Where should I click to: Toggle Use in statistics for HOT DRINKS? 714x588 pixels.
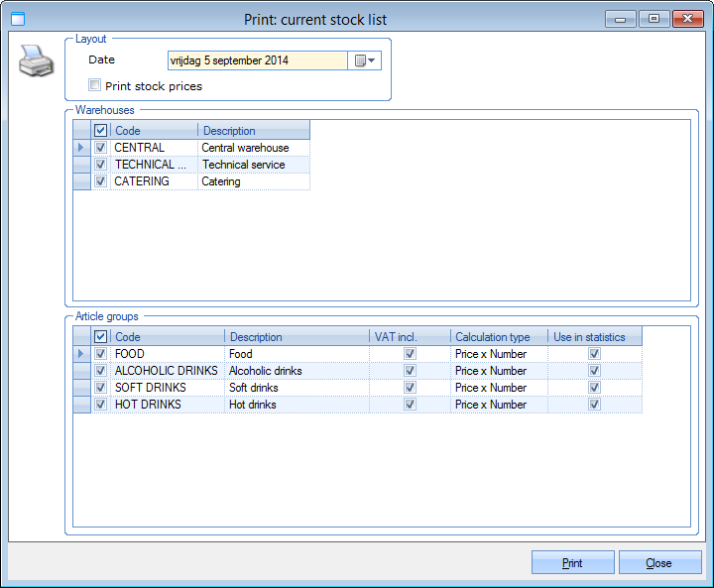pyautogui.click(x=594, y=405)
